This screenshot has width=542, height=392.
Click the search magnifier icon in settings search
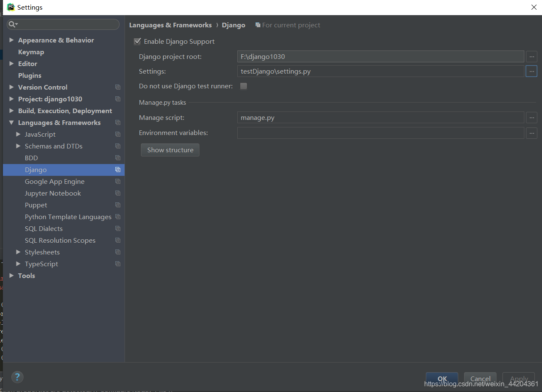point(13,24)
